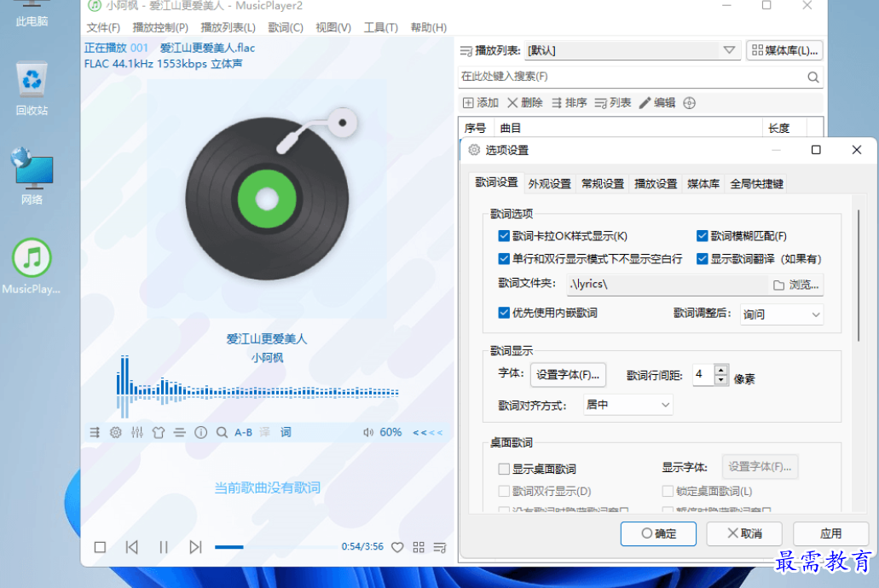Image resolution: width=879 pixels, height=588 pixels.
Task: Add tracks with 添加 toolbar button
Action: 481,102
